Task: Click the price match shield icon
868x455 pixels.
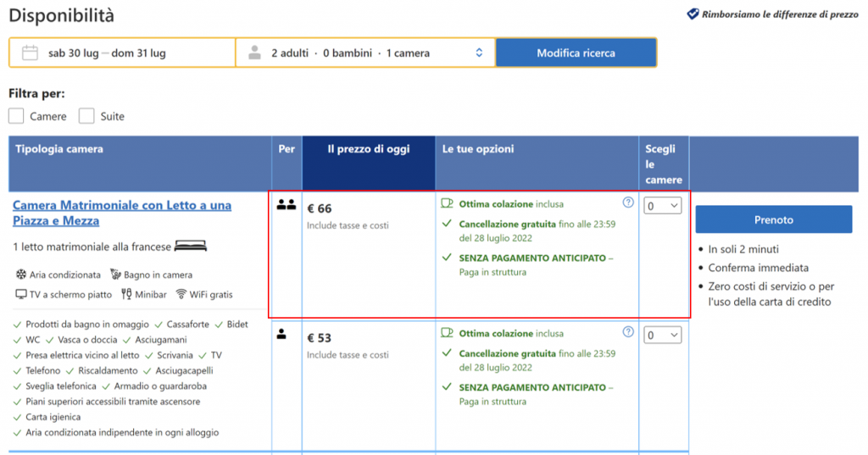Action: 693,14
